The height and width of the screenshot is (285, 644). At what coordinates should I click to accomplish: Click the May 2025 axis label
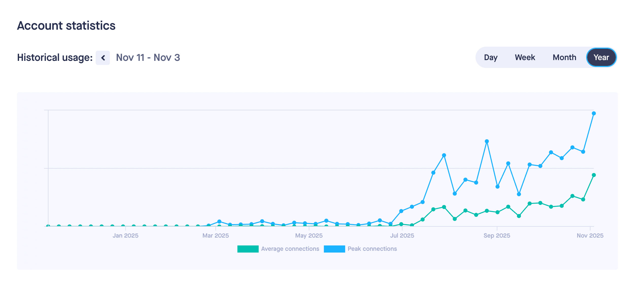point(309,236)
